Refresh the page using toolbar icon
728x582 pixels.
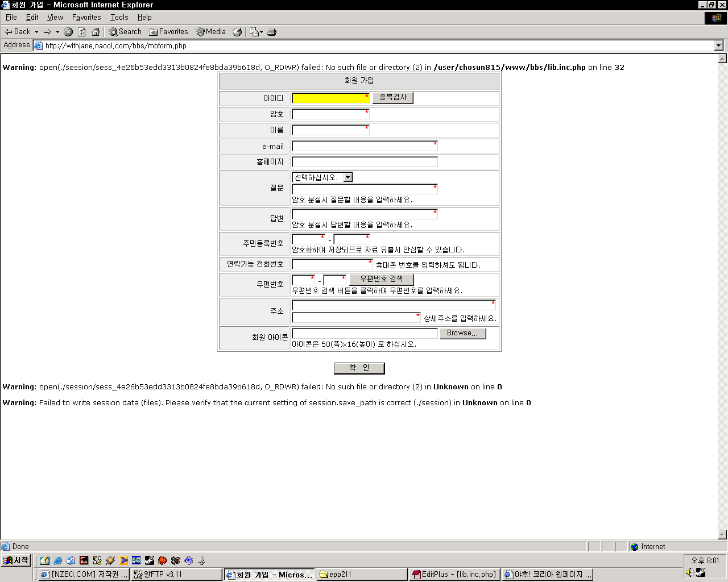pos(82,32)
